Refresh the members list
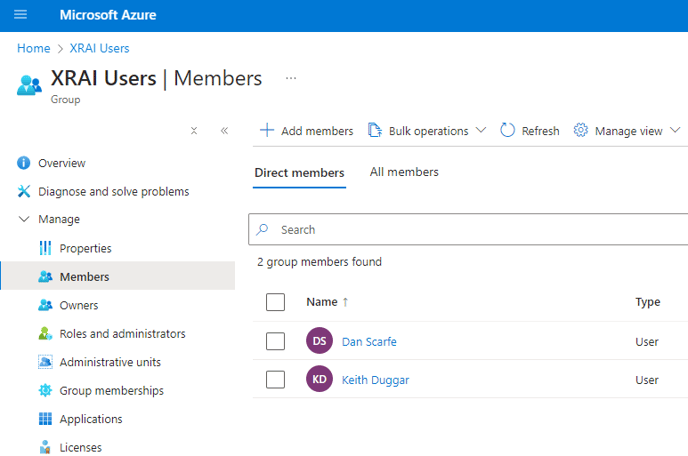 coord(530,131)
